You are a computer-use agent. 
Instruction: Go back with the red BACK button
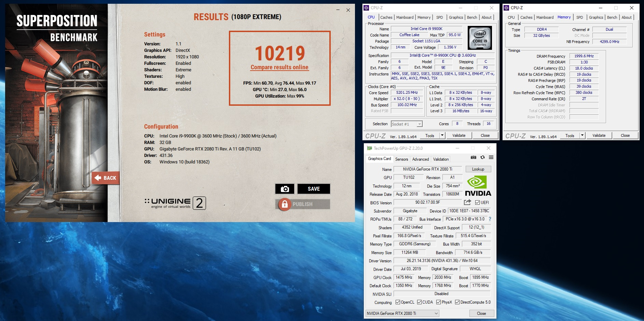coord(106,178)
